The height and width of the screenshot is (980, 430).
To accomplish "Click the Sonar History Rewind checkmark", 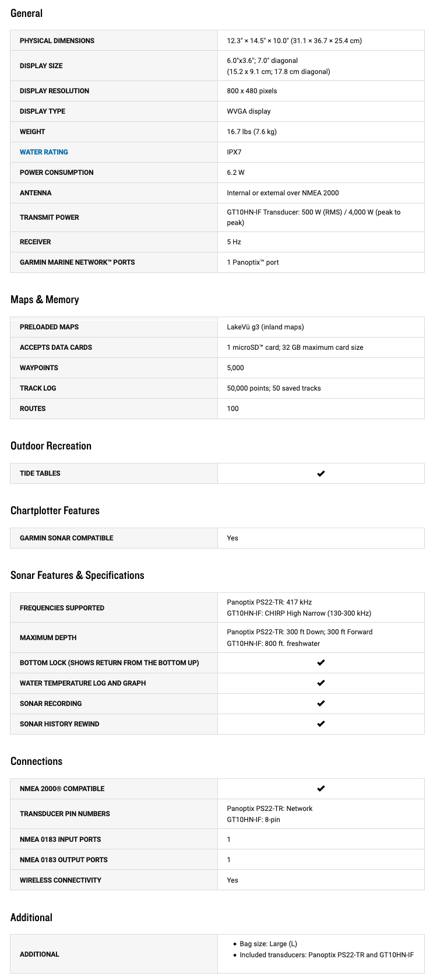I will (x=320, y=724).
